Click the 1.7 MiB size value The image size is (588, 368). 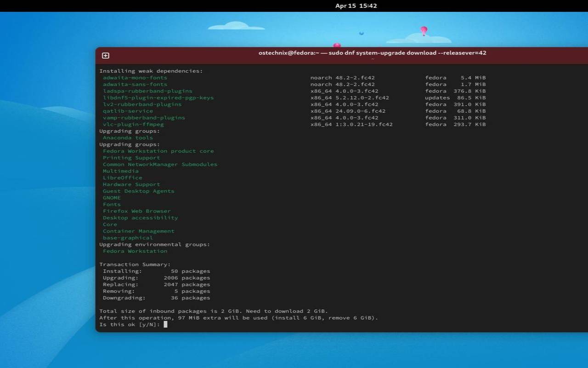tap(473, 84)
